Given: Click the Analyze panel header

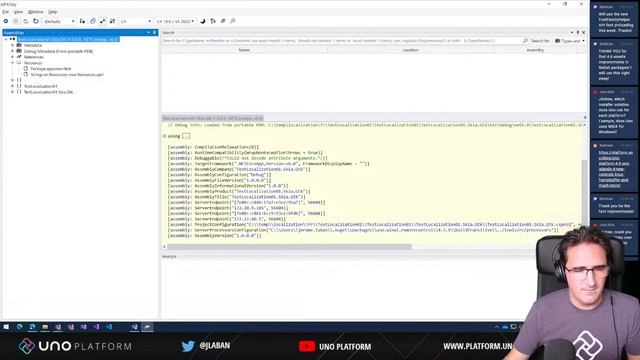Looking at the screenshot, I should [169, 256].
